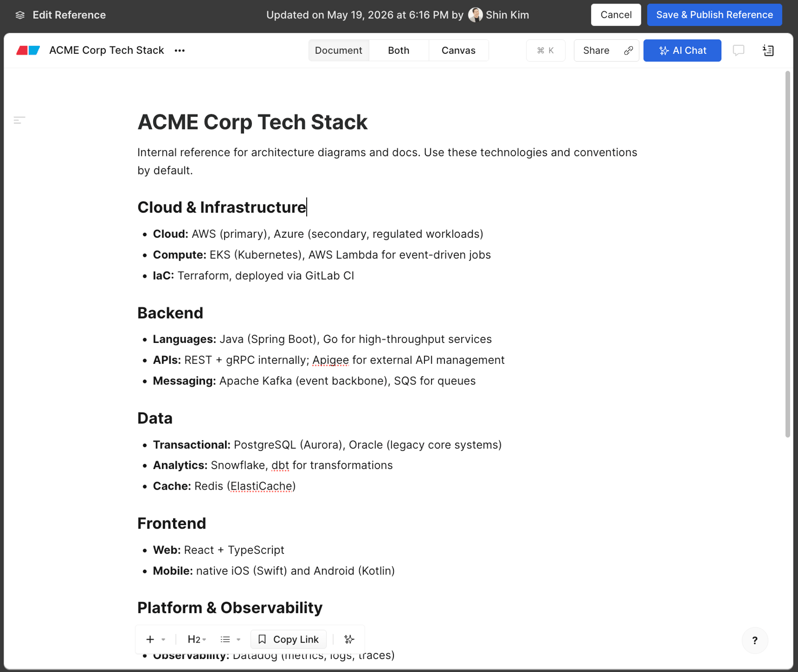Show the document outline icon at left
The width and height of the screenshot is (798, 672).
[19, 120]
